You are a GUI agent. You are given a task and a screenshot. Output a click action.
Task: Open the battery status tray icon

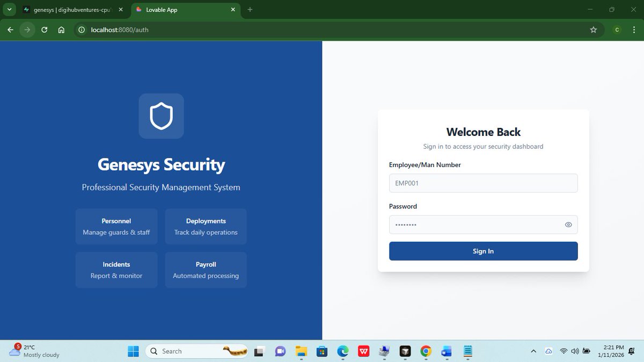pos(587,351)
